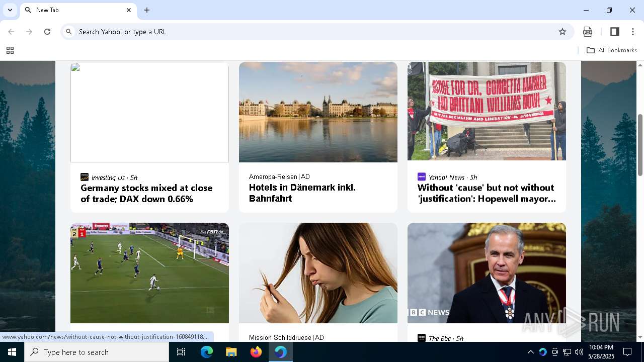The width and height of the screenshot is (644, 362).
Task: Open Germany stocks mixed DAX headline
Action: [x=146, y=194]
